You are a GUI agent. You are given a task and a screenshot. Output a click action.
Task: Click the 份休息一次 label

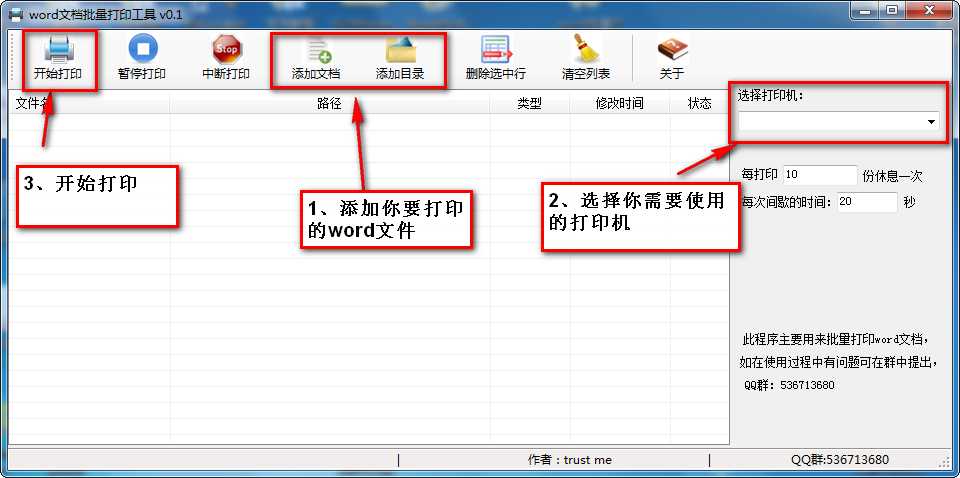(x=892, y=176)
